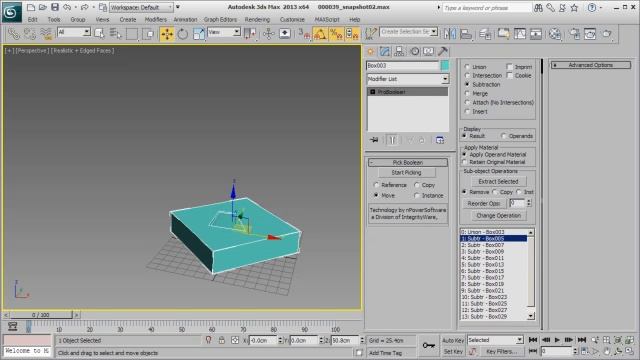Click the Key Filters button
640x360 pixels.
point(502,351)
